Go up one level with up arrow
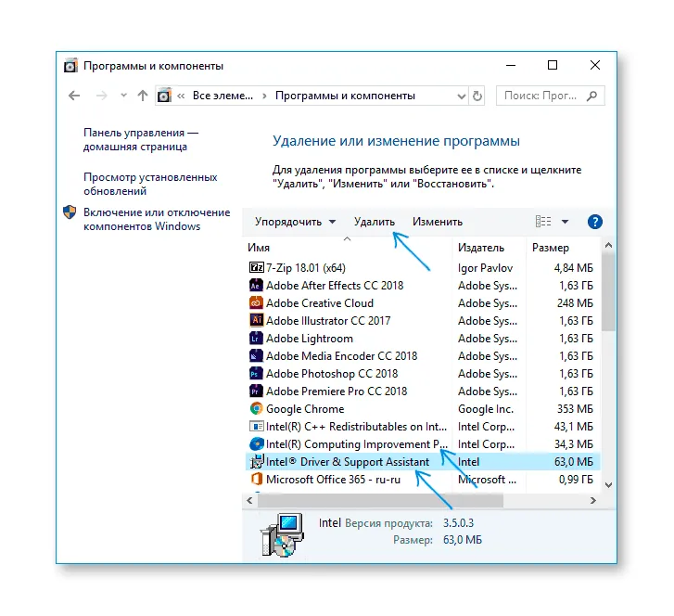 (142, 96)
